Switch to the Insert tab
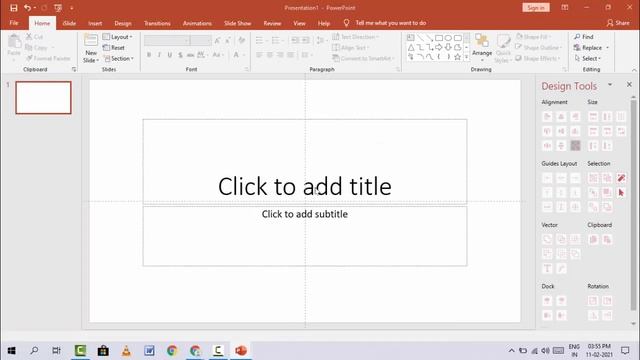This screenshot has width=640, height=360. coord(95,23)
